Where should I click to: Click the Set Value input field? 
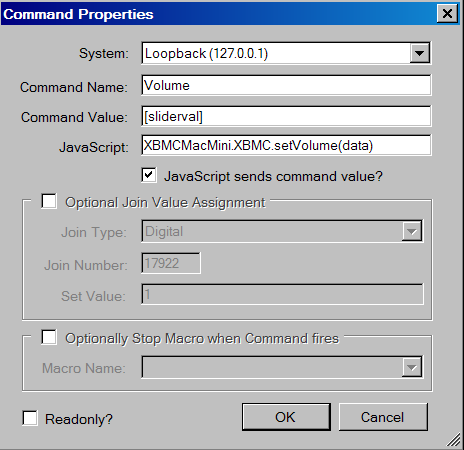pyautogui.click(x=283, y=294)
